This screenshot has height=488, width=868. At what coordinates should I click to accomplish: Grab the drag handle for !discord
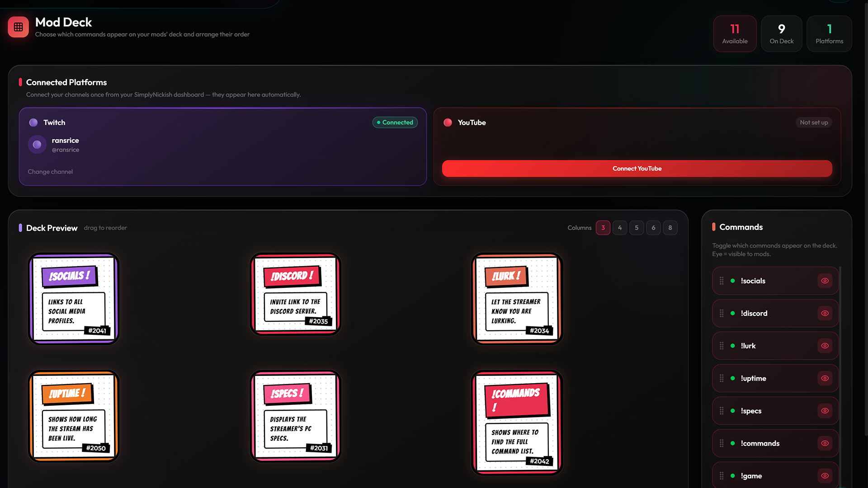tap(722, 313)
